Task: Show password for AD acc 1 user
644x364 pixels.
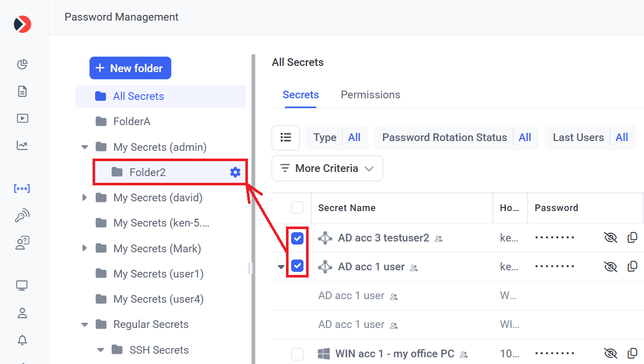Action: coord(610,267)
